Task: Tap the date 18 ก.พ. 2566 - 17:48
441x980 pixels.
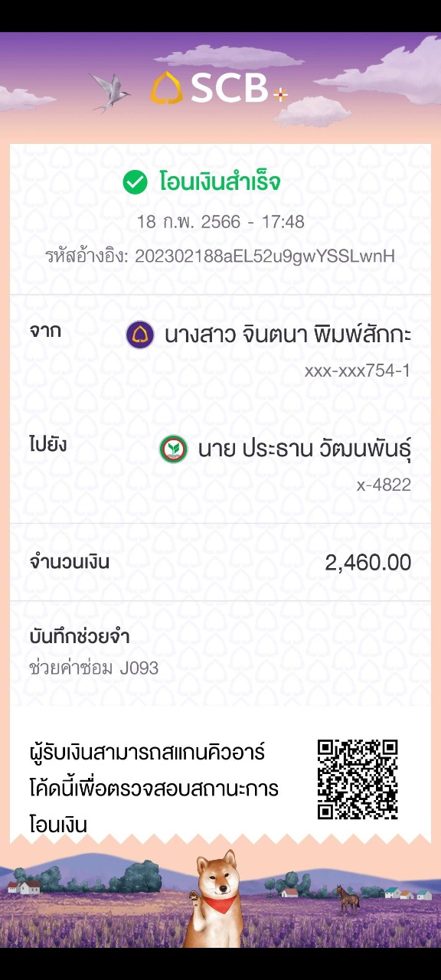Action: tap(220, 222)
